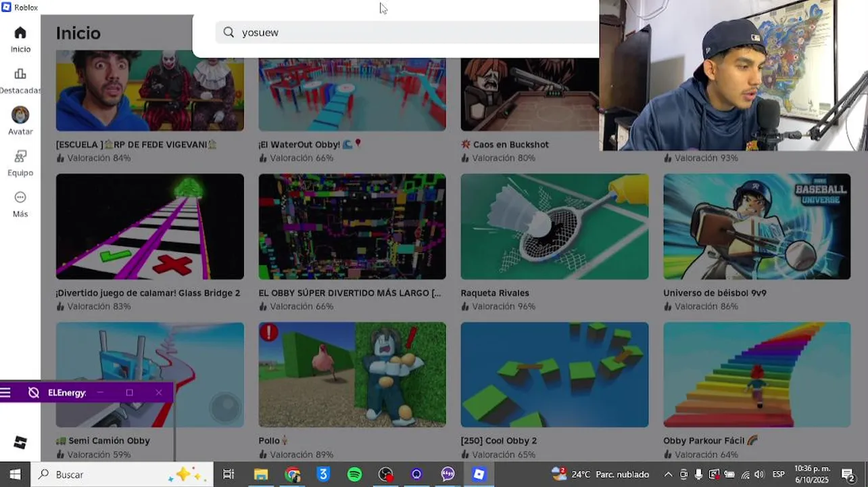Open File Explorer from taskbar

pos(261,474)
